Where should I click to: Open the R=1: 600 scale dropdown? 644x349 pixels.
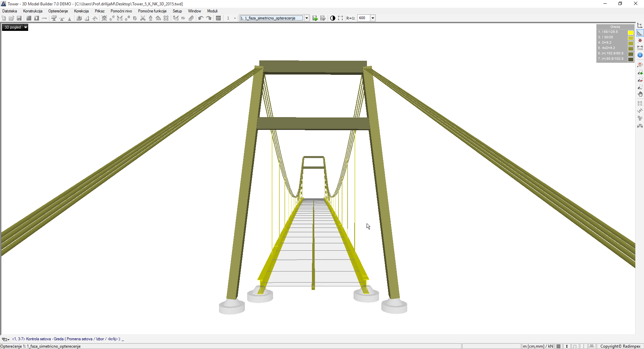point(373,18)
